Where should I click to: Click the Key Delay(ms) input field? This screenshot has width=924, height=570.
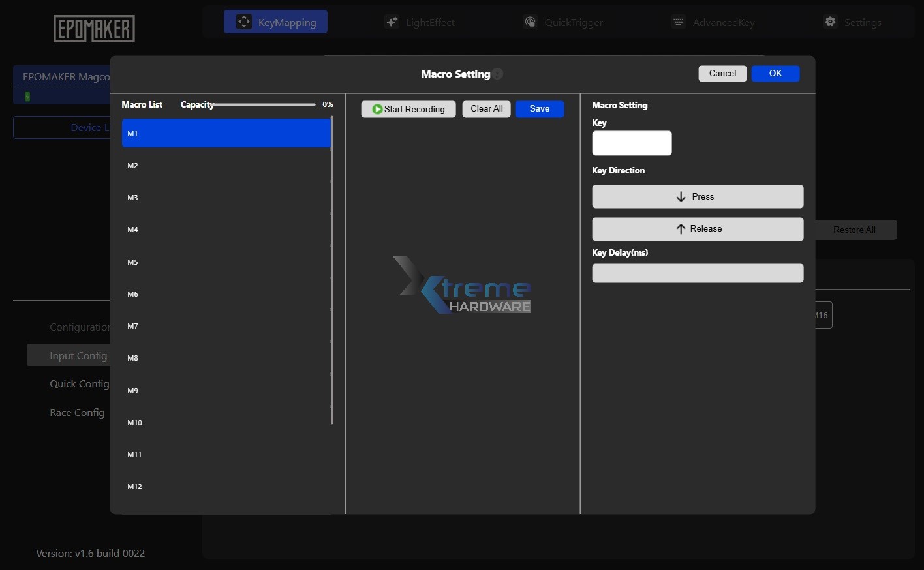[x=697, y=273]
